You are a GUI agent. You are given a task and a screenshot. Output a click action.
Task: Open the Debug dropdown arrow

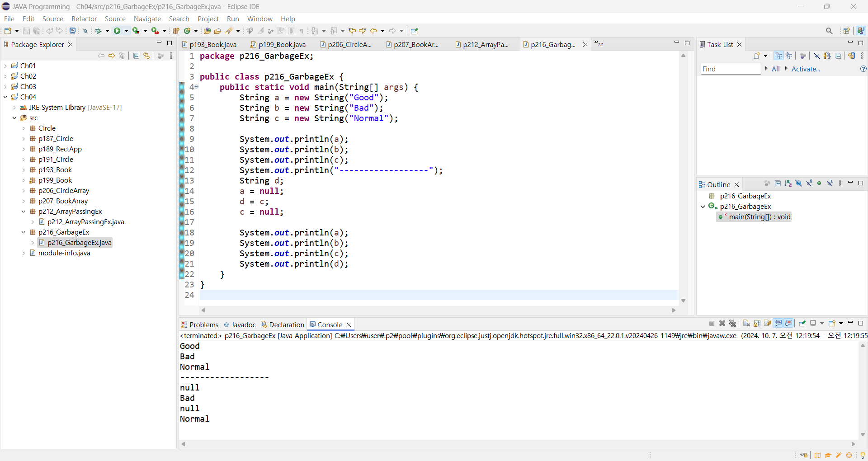click(x=108, y=31)
